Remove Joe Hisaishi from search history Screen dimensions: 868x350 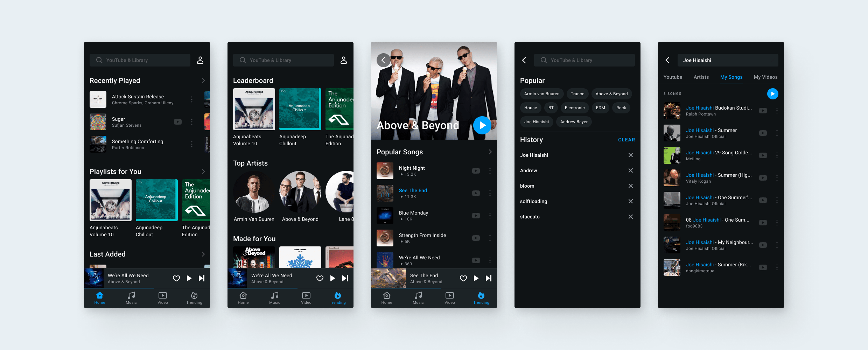(x=631, y=155)
